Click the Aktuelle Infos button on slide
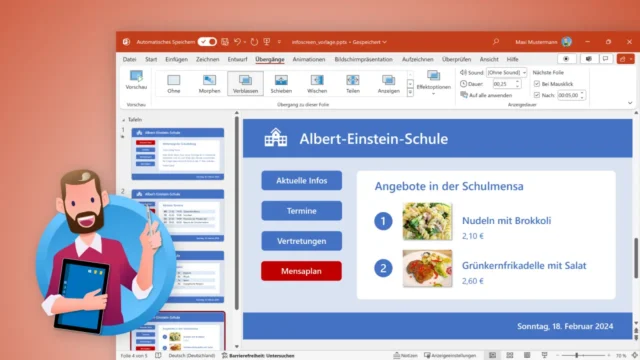The width and height of the screenshot is (640, 360). [302, 180]
